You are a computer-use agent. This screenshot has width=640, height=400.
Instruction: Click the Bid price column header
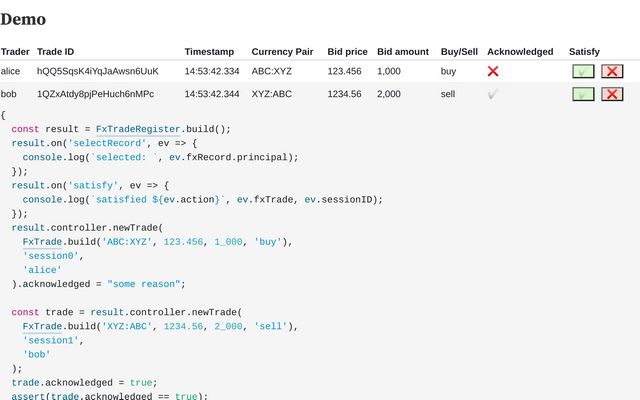pos(347,52)
